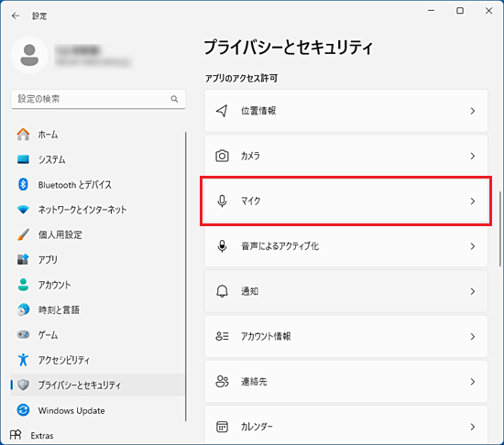Click the アカウント person icon
This screenshot has height=445, width=504.
tap(23, 285)
